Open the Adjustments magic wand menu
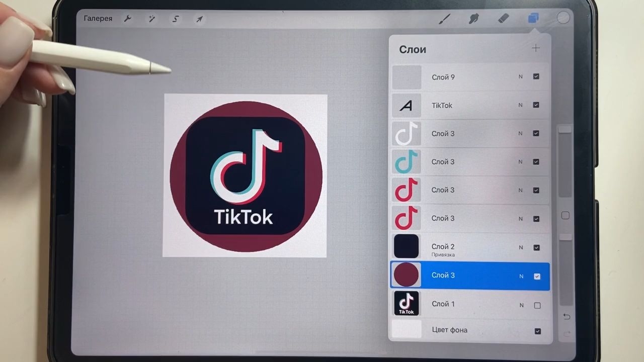The height and width of the screenshot is (362, 644). 151,19
